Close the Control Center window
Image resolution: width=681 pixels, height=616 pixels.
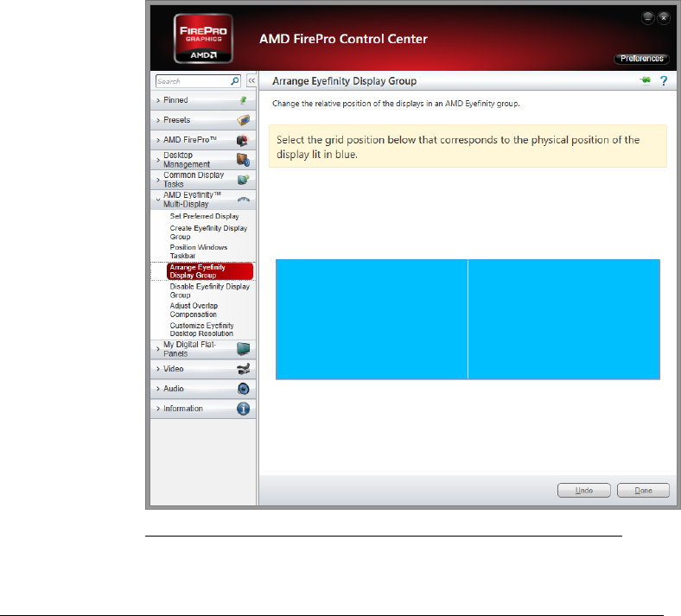[x=664, y=18]
